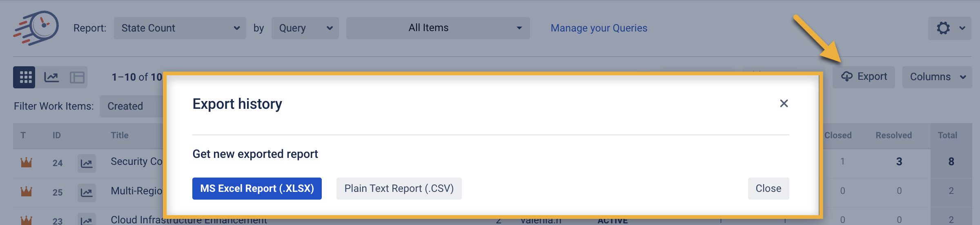Choose Plain Text Report (.CSV)
Screen dimensions: 980x225
pos(399,189)
